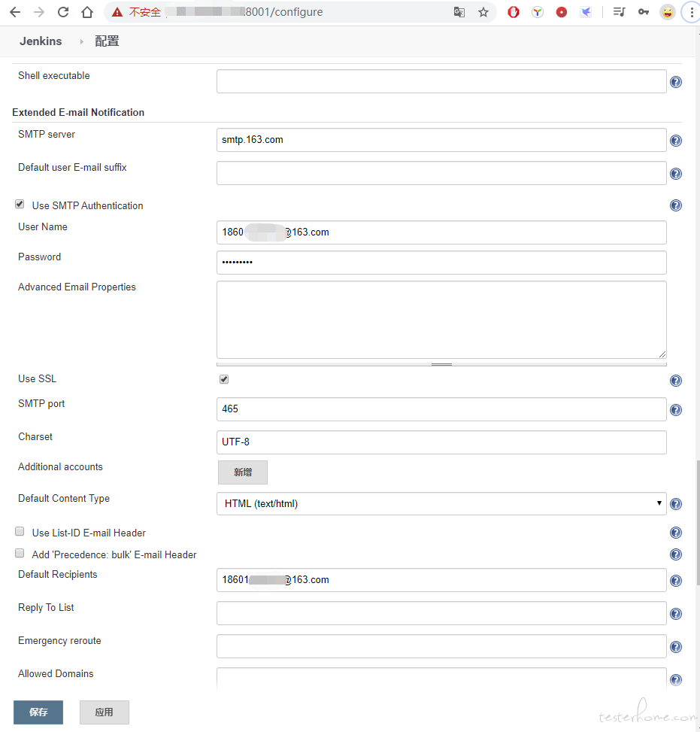Focus the Emergency reroute field

pos(441,646)
